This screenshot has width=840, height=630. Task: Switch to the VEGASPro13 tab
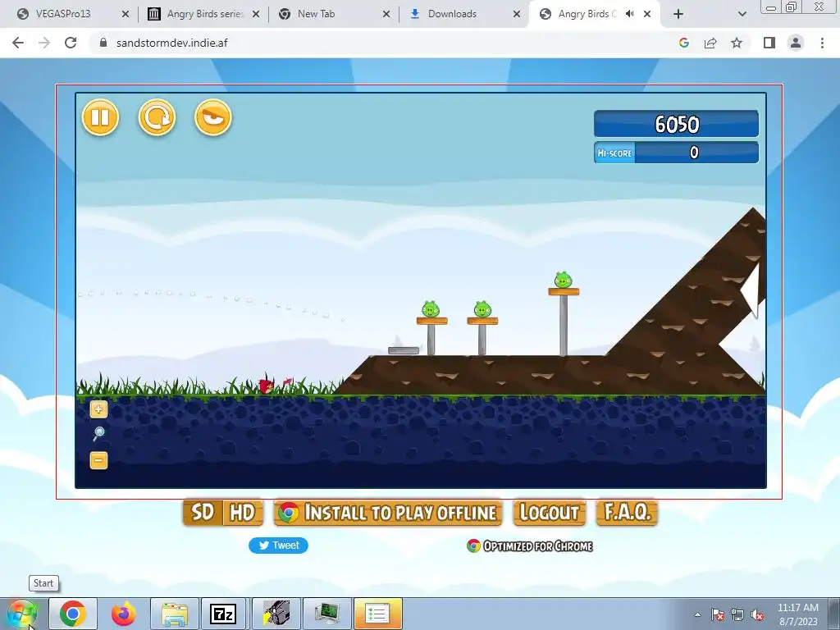click(63, 14)
